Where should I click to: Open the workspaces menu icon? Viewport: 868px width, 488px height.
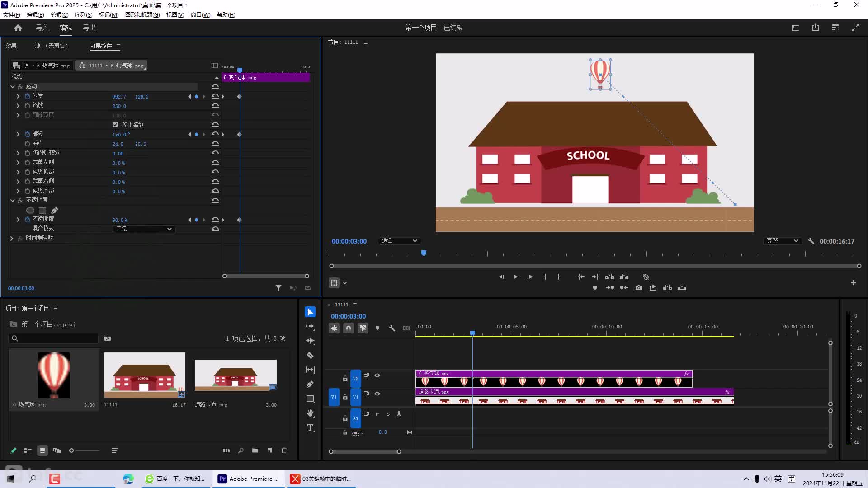[x=835, y=28]
